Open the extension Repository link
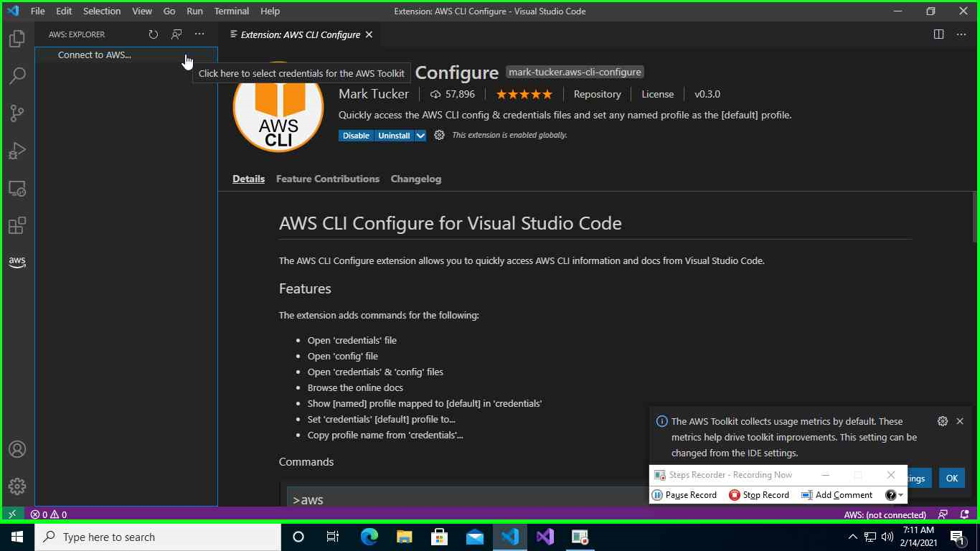The height and width of the screenshot is (551, 980). click(597, 94)
